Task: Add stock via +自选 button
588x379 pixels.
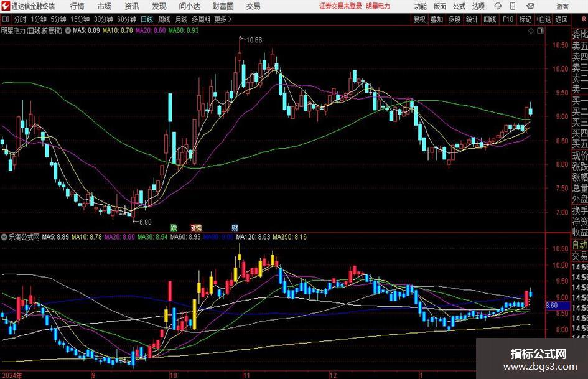Action: click(x=544, y=19)
